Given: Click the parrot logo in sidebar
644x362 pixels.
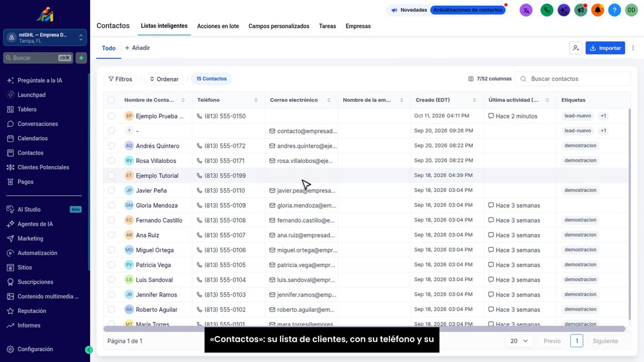Looking at the screenshot, I should point(44,15).
